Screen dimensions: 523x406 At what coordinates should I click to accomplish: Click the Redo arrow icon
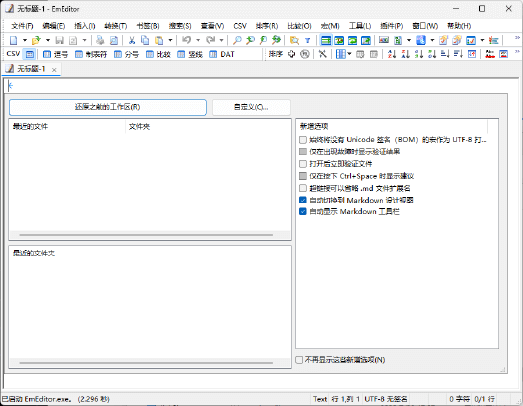click(210, 40)
